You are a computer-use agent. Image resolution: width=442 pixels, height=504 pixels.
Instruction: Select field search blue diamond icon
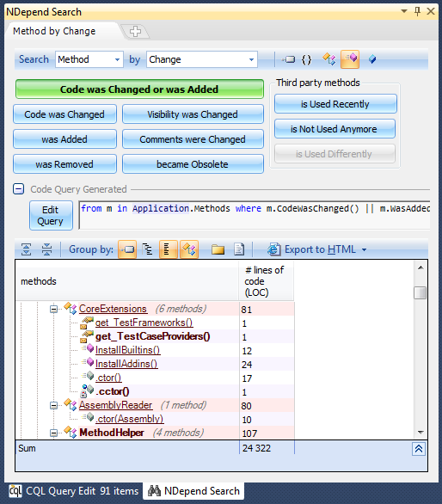tap(372, 59)
